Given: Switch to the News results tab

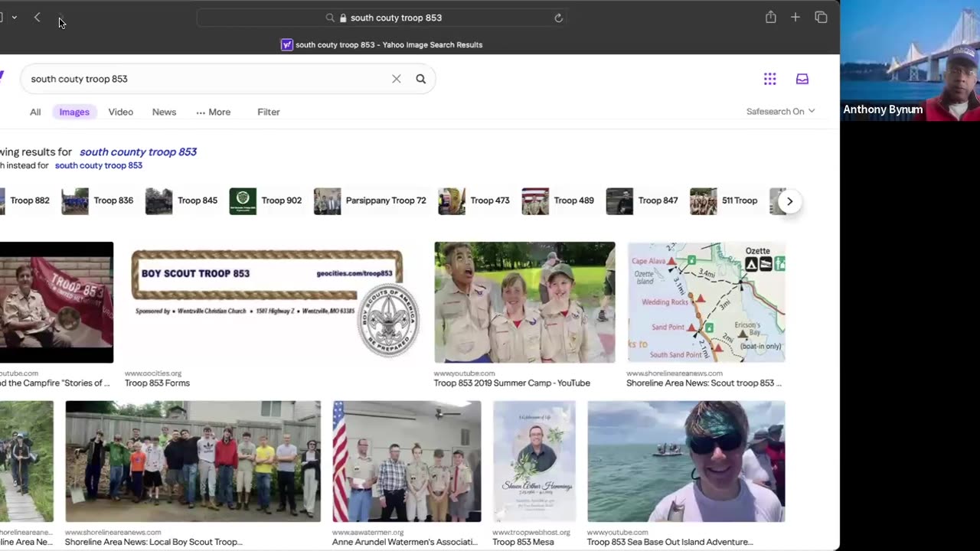Looking at the screenshot, I should click(x=164, y=112).
